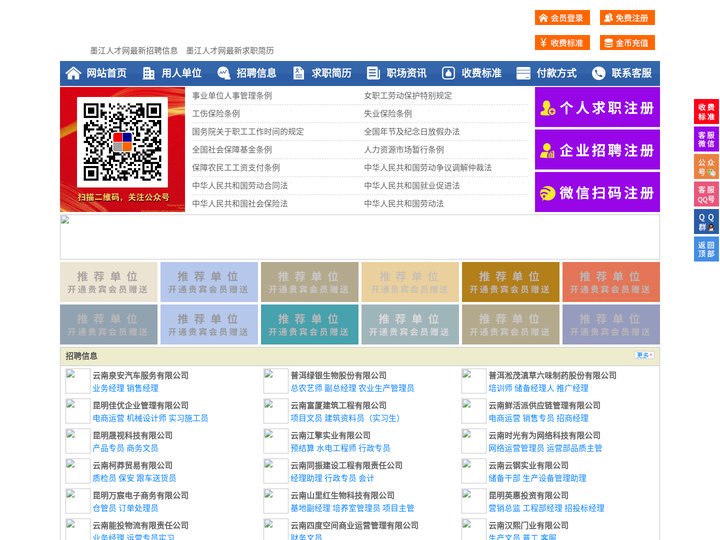
Task: Click the user icon on 免费注册 button
Action: click(x=608, y=17)
